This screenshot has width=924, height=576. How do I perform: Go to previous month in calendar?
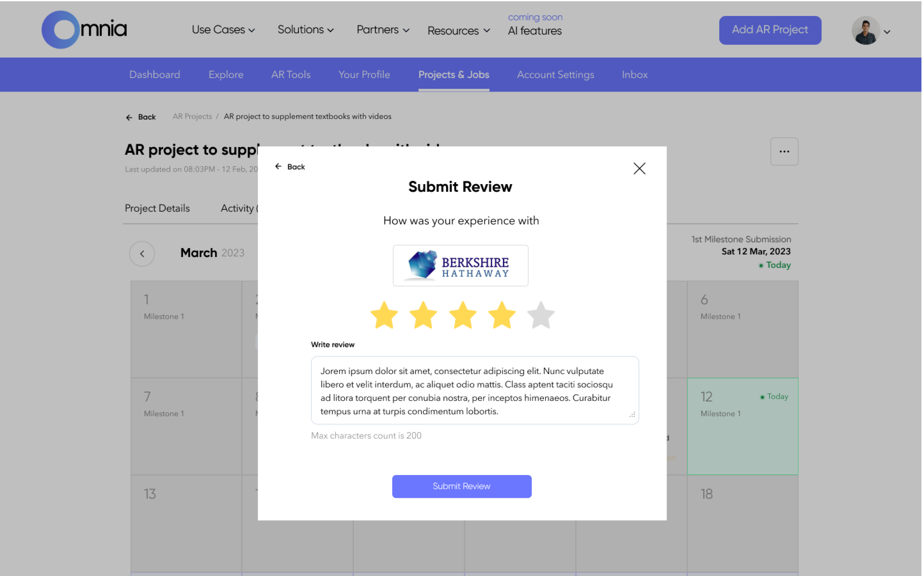pyautogui.click(x=142, y=254)
